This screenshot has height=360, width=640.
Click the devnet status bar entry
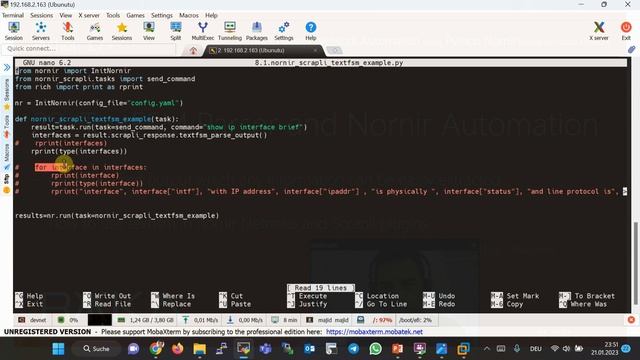click(x=33, y=320)
